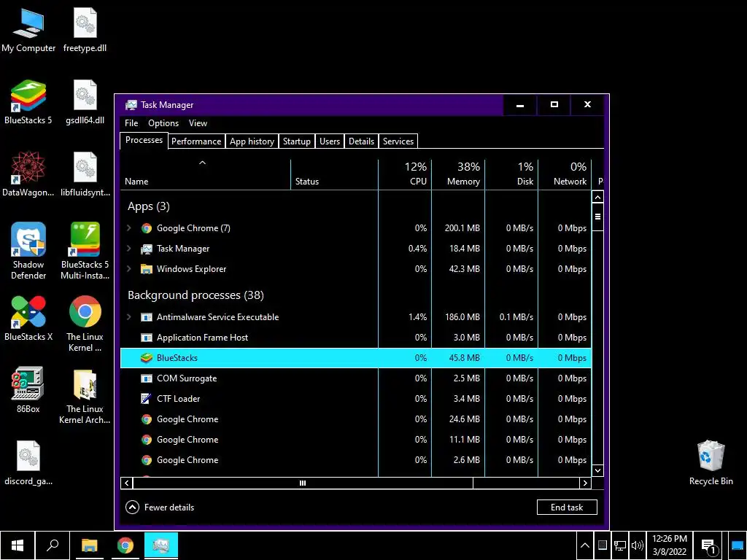Select the discord_ga... desktop file

[x=28, y=463]
